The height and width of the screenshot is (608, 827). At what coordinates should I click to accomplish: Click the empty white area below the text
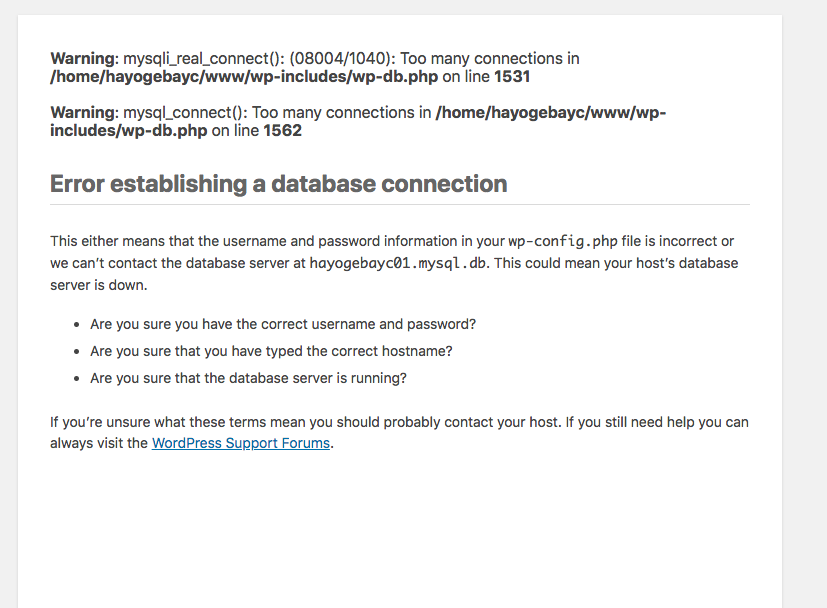tap(400, 530)
